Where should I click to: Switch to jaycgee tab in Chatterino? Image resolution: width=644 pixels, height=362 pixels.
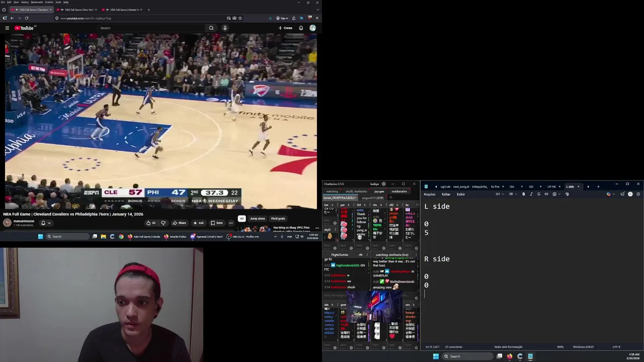[379, 192]
